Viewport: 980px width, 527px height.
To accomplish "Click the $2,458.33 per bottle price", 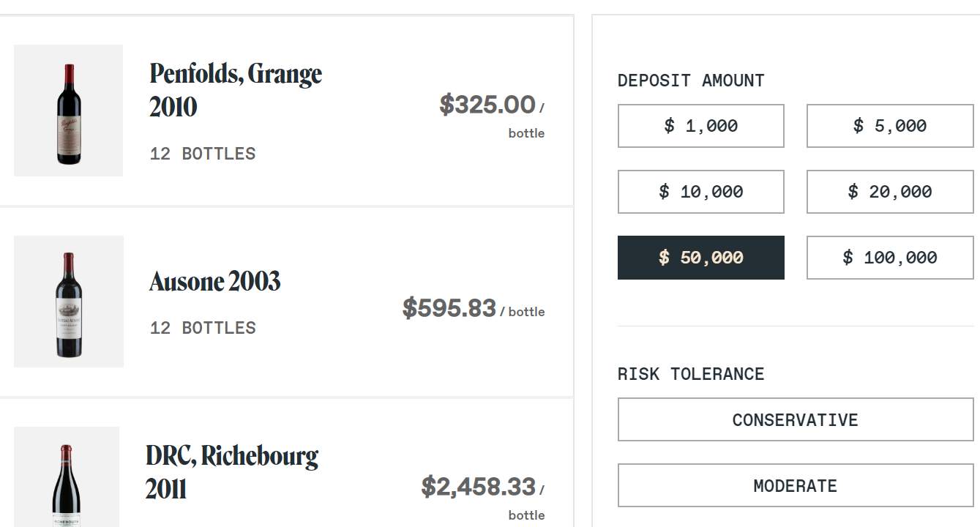I will 483,498.
